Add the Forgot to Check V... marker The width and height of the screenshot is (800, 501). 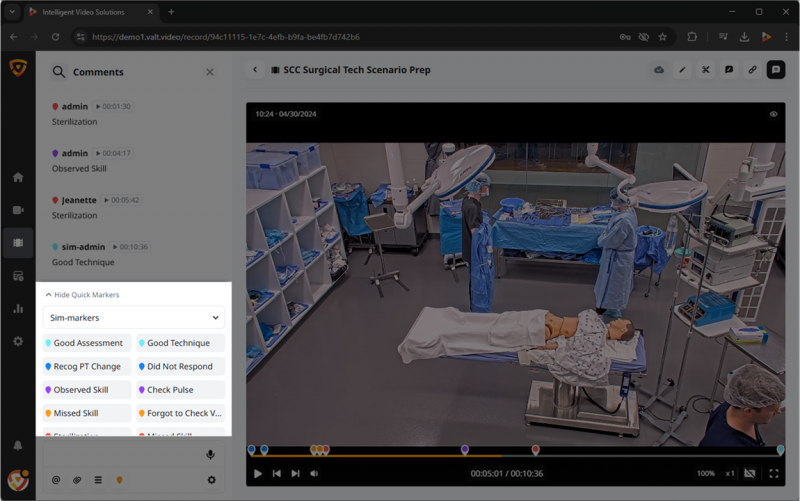point(181,413)
